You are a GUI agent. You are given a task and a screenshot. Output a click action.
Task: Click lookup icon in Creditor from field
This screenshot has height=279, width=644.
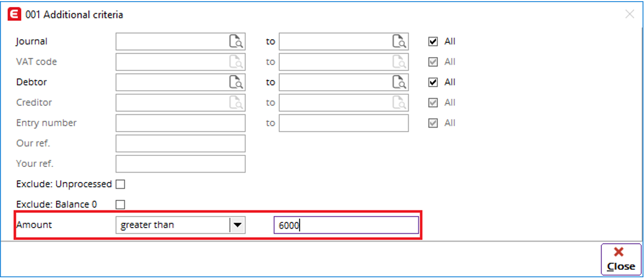click(236, 103)
